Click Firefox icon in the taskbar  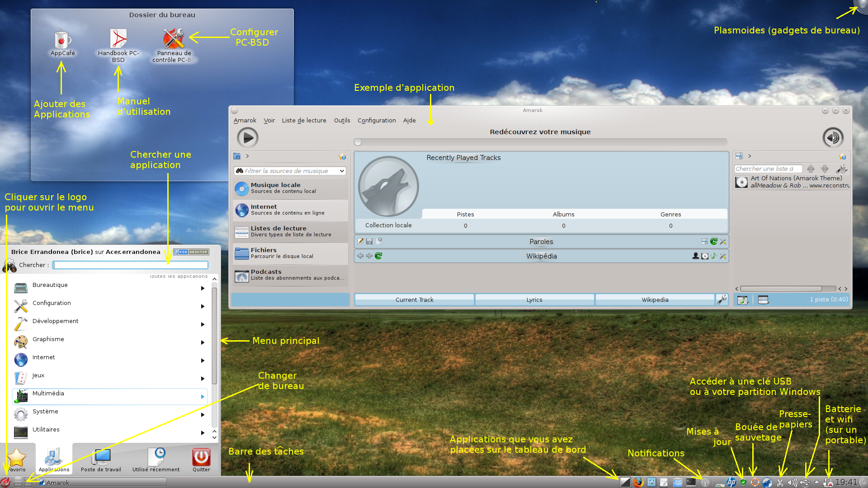pyautogui.click(x=638, y=482)
